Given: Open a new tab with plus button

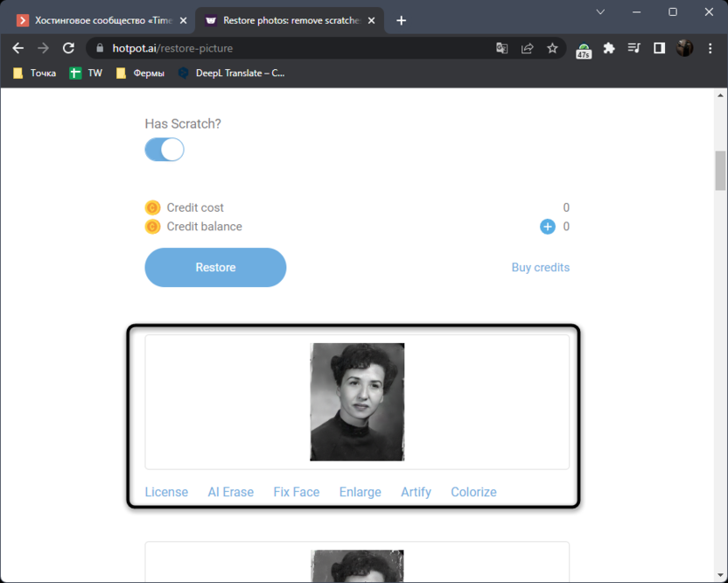Looking at the screenshot, I should click(x=402, y=20).
